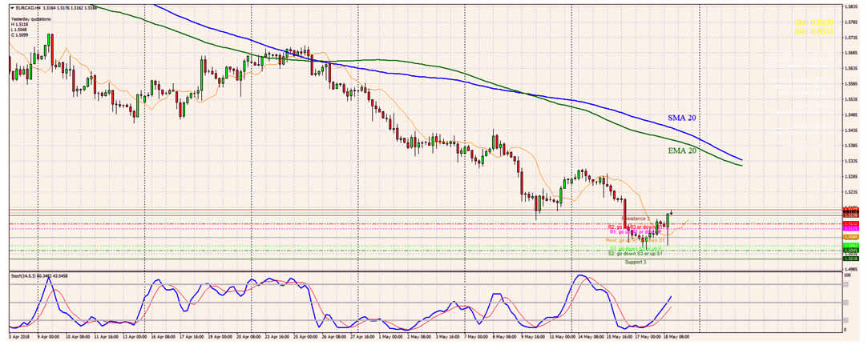Click the yellow Ask price text
Viewport: 868px width, 345px height.
click(x=813, y=32)
